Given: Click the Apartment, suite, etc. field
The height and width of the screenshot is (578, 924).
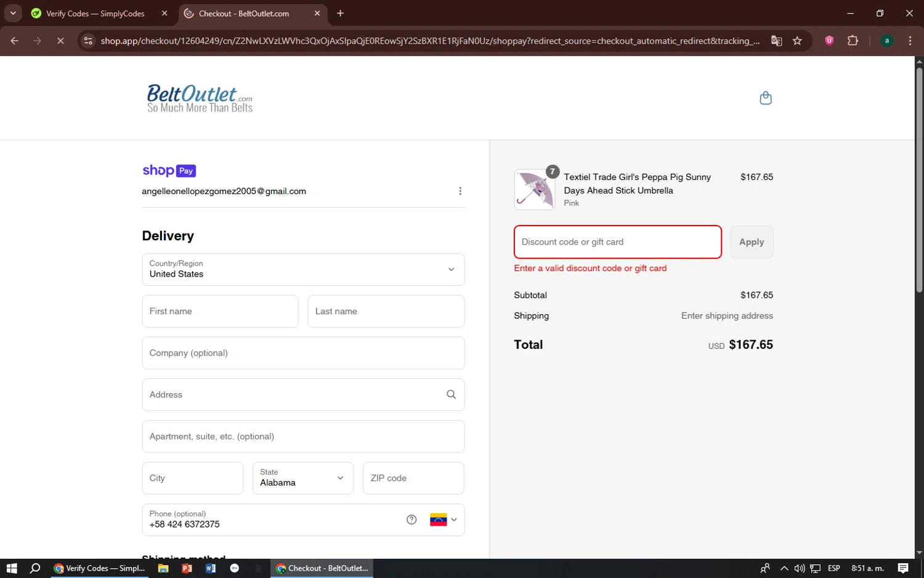Looking at the screenshot, I should [x=303, y=436].
